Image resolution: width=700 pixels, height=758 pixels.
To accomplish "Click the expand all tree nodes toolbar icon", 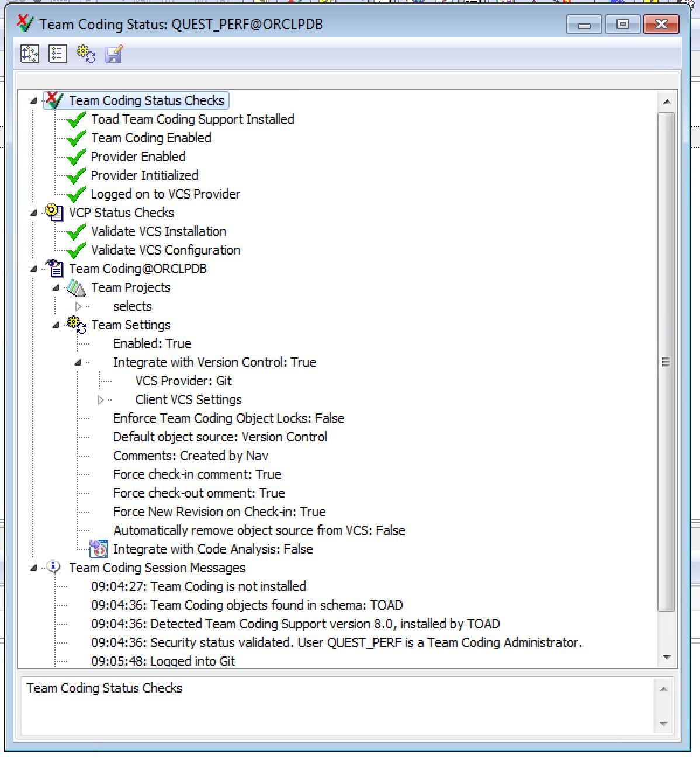I will pyautogui.click(x=30, y=54).
